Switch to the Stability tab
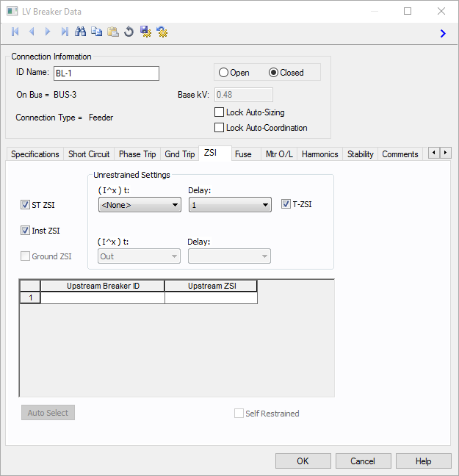This screenshot has height=476, width=459. coord(361,154)
